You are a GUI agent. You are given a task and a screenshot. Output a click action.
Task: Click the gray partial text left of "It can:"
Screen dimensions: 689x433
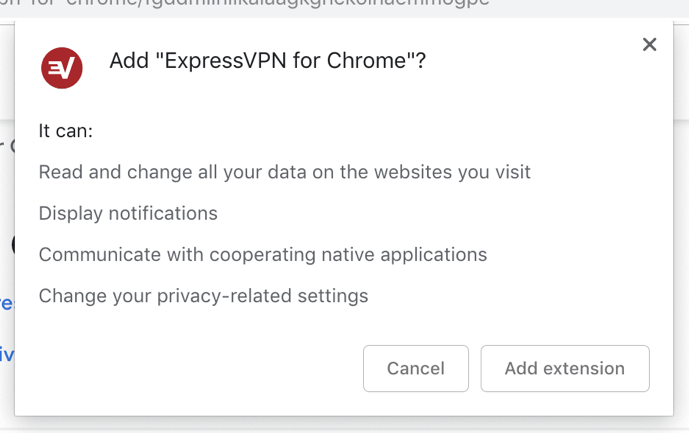coord(7,146)
